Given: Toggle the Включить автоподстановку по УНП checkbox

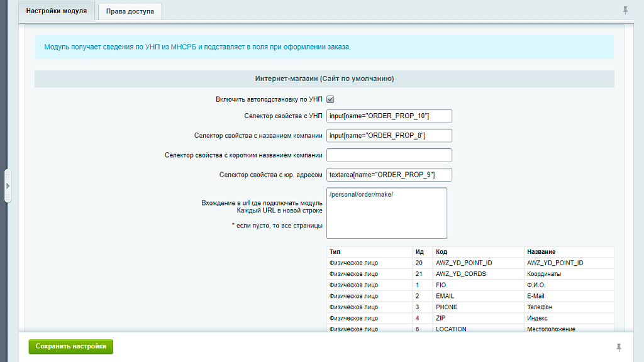Looking at the screenshot, I should pos(330,99).
